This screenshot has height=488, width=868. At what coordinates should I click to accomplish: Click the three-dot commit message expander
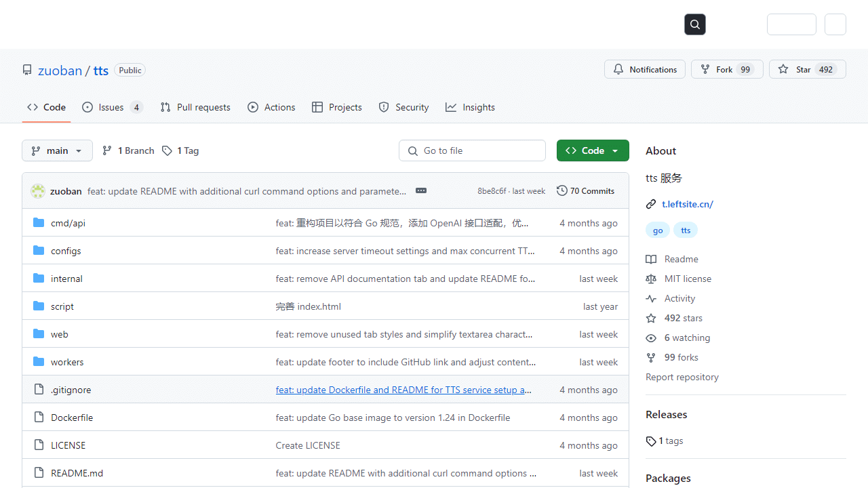pyautogui.click(x=421, y=190)
